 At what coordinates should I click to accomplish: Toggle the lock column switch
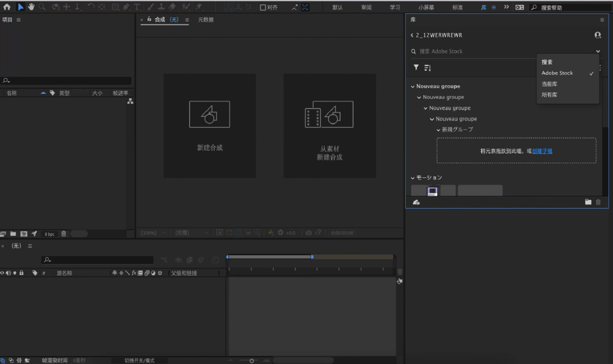pos(21,273)
